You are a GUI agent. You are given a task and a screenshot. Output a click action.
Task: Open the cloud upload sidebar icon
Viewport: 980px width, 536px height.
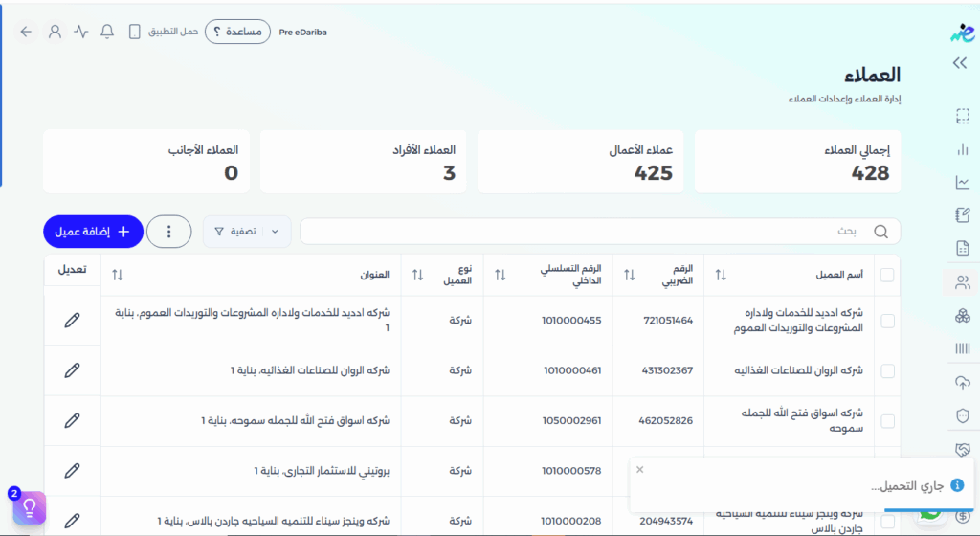coord(962,383)
